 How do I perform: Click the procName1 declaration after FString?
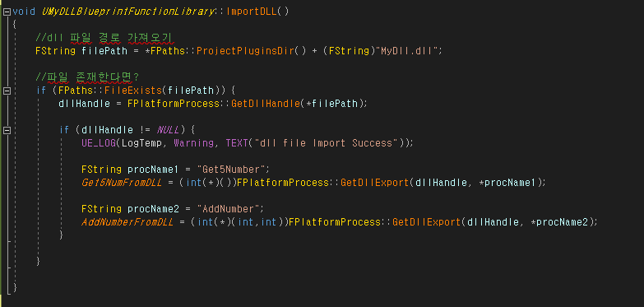coord(153,170)
